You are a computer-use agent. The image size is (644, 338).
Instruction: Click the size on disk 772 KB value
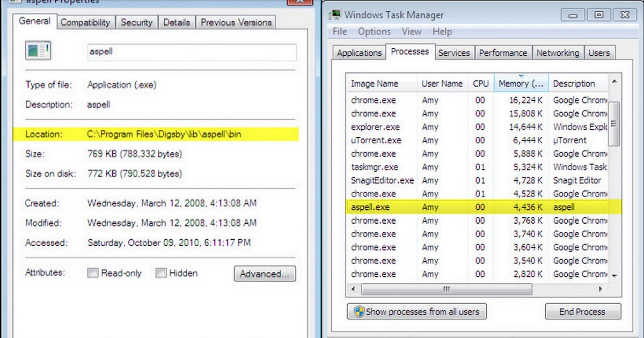pos(135,174)
